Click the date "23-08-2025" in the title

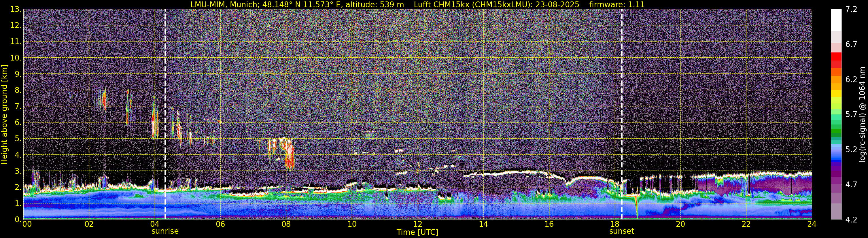(x=558, y=4)
